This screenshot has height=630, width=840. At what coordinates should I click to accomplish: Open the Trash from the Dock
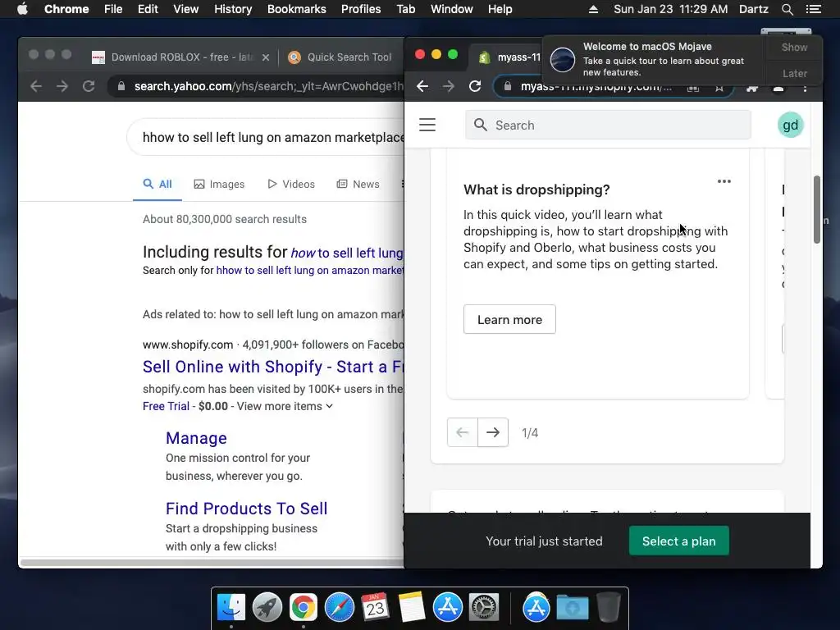coord(608,607)
